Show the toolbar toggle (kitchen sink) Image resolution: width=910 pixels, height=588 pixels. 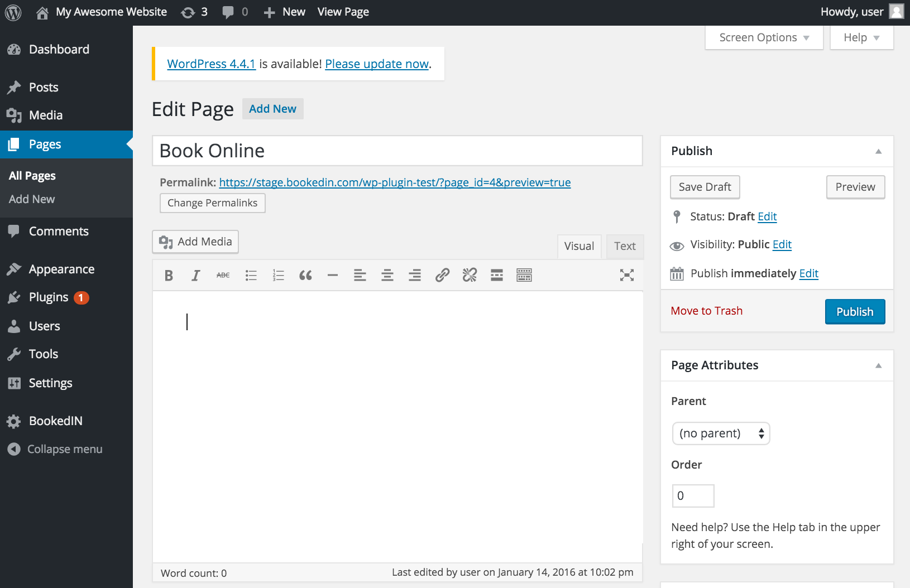click(524, 275)
